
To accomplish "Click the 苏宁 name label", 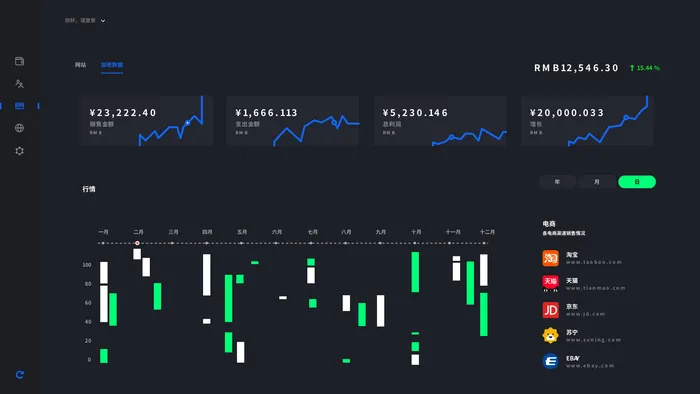I will [572, 332].
